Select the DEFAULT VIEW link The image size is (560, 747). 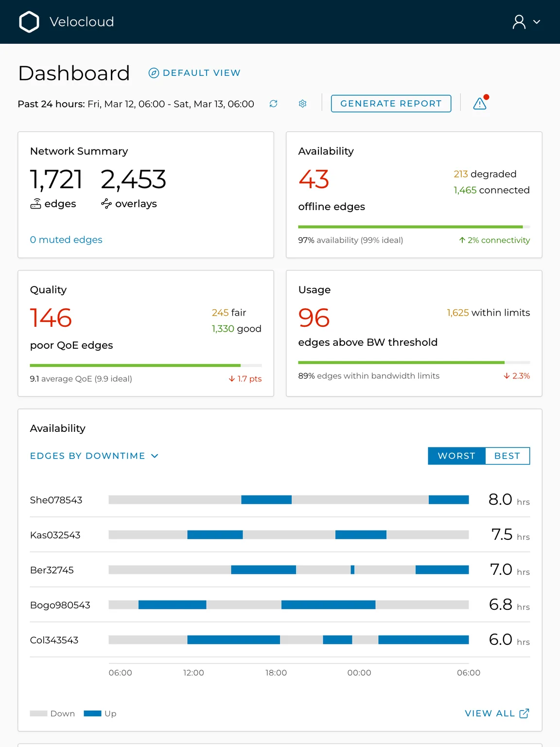(x=201, y=73)
